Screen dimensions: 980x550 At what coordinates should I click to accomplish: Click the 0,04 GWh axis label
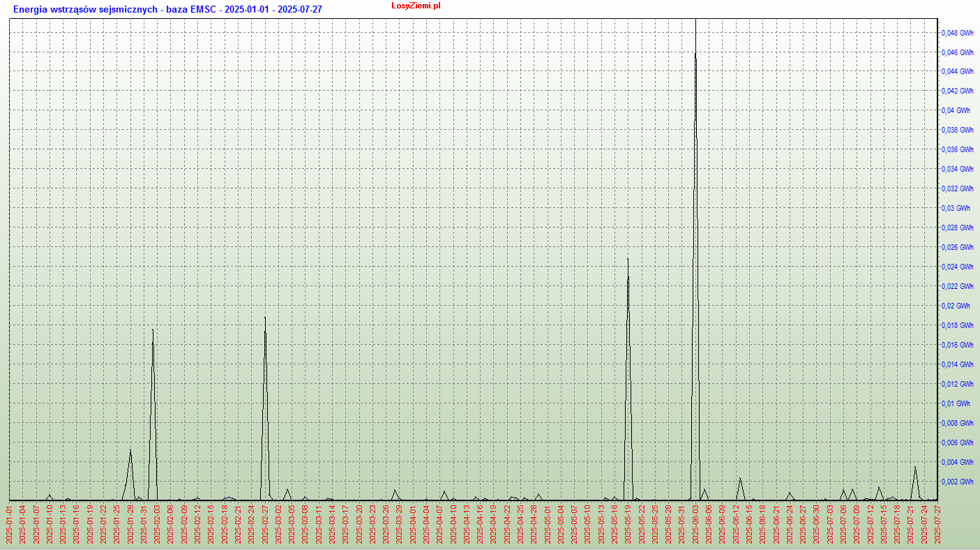[x=956, y=110]
